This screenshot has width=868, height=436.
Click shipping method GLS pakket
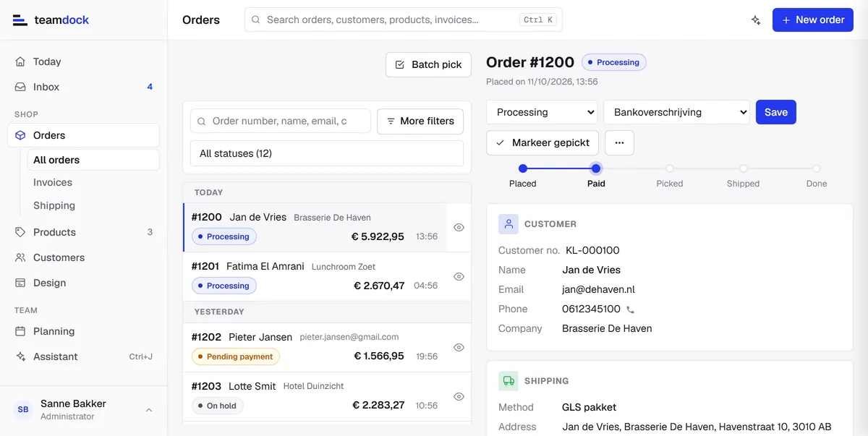coord(590,407)
